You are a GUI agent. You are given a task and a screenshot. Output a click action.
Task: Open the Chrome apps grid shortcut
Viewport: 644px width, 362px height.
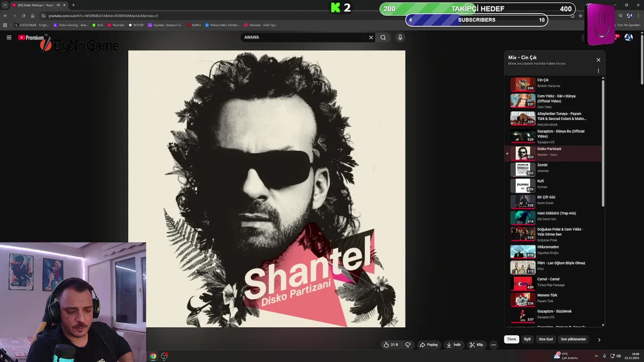coord(6,25)
